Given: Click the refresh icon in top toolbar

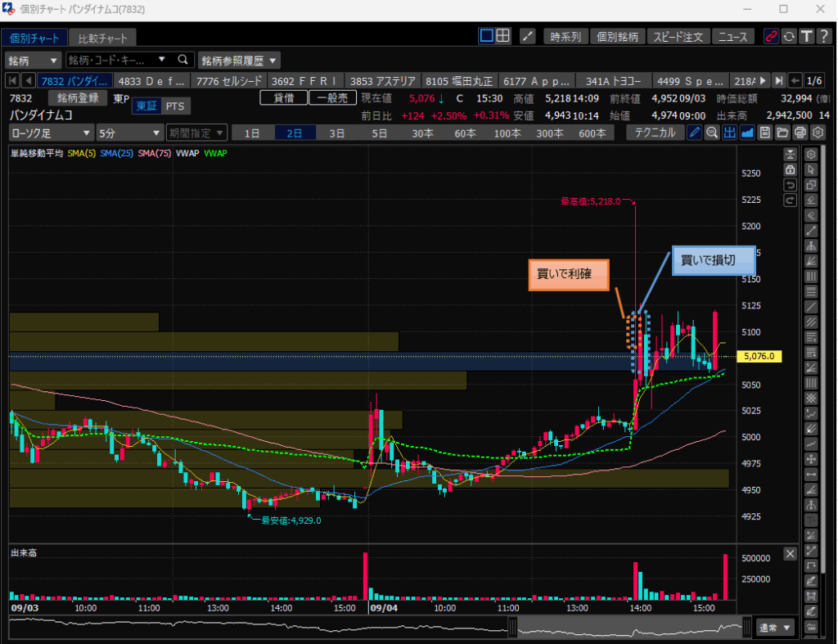Looking at the screenshot, I should [789, 37].
